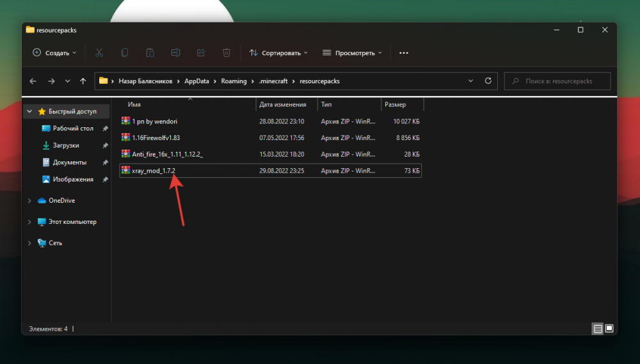The image size is (640, 364).
Task: Click the Rename icon in toolbar
Action: click(175, 52)
